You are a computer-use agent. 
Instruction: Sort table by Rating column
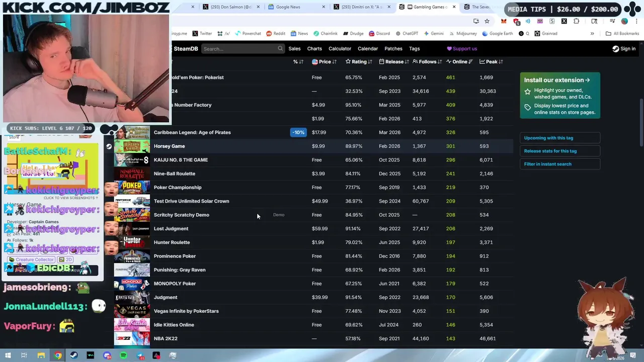pos(359,62)
